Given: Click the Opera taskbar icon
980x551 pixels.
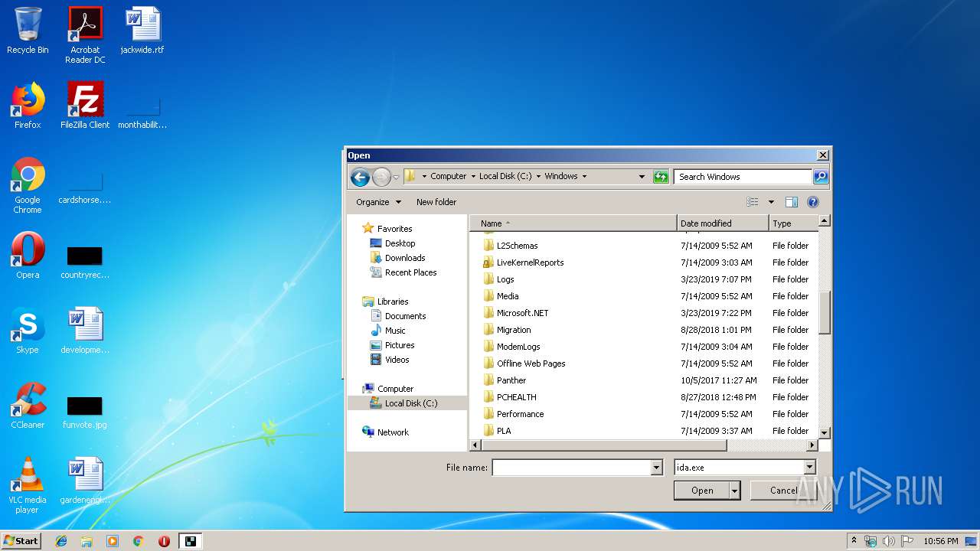Looking at the screenshot, I should tap(164, 541).
